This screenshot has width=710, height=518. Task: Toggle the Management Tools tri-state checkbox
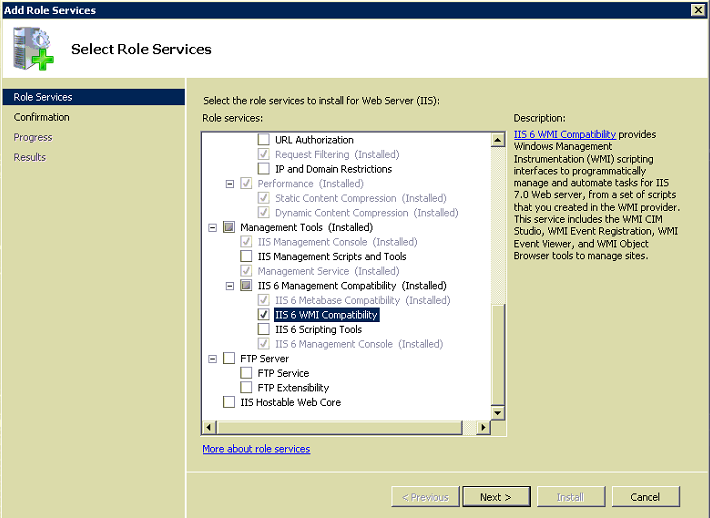(229, 227)
